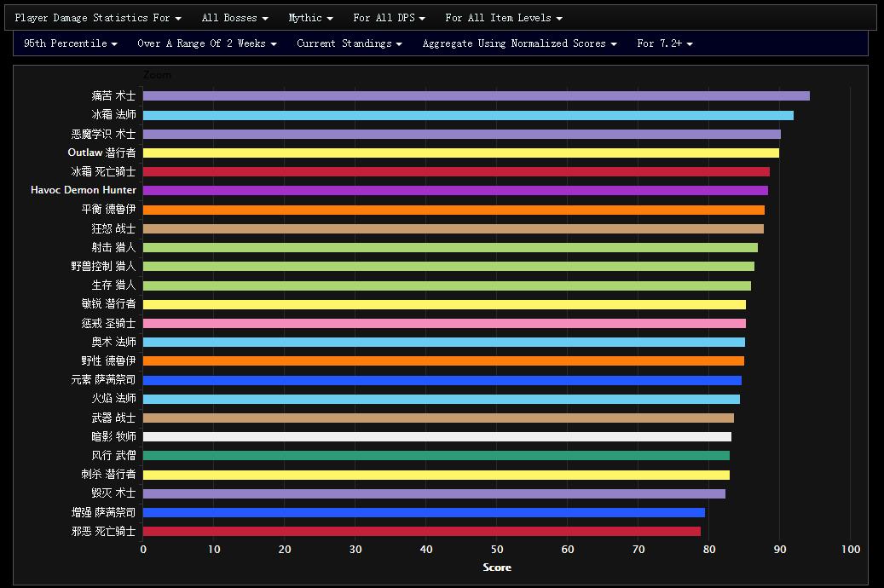Open the 95th Percentile dropdown

tap(71, 43)
